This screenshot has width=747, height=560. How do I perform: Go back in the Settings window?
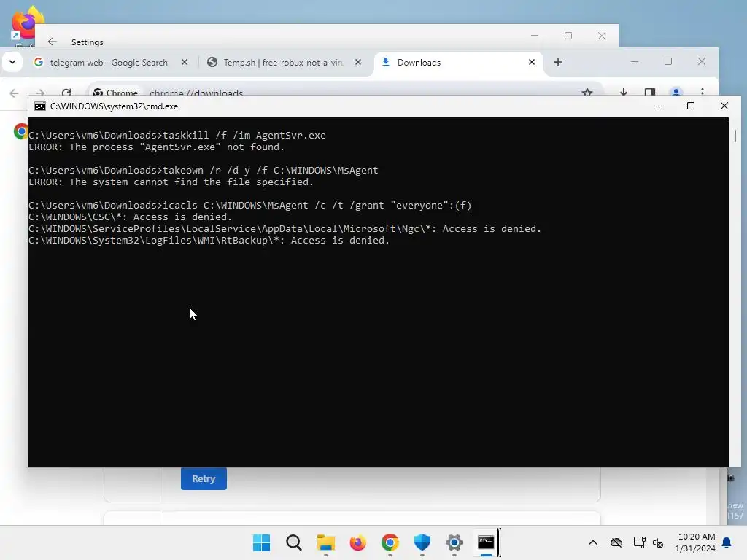coord(53,42)
